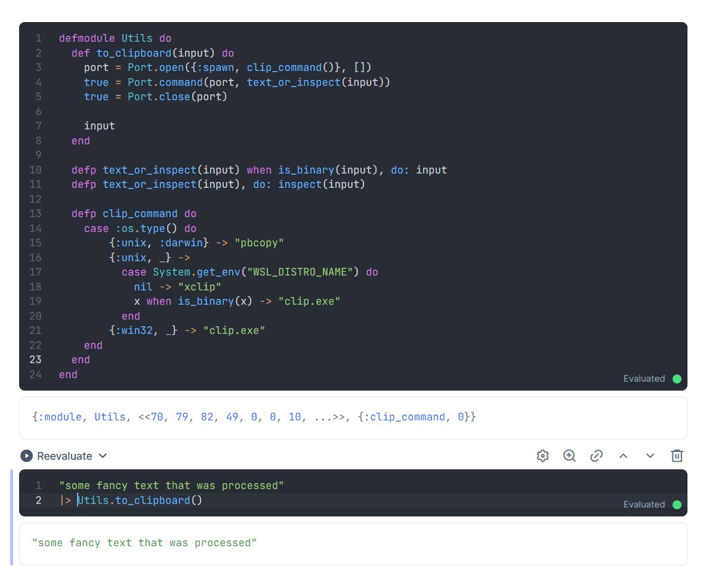Click the Reevaluate play icon
This screenshot has width=703, height=588.
pos(26,456)
